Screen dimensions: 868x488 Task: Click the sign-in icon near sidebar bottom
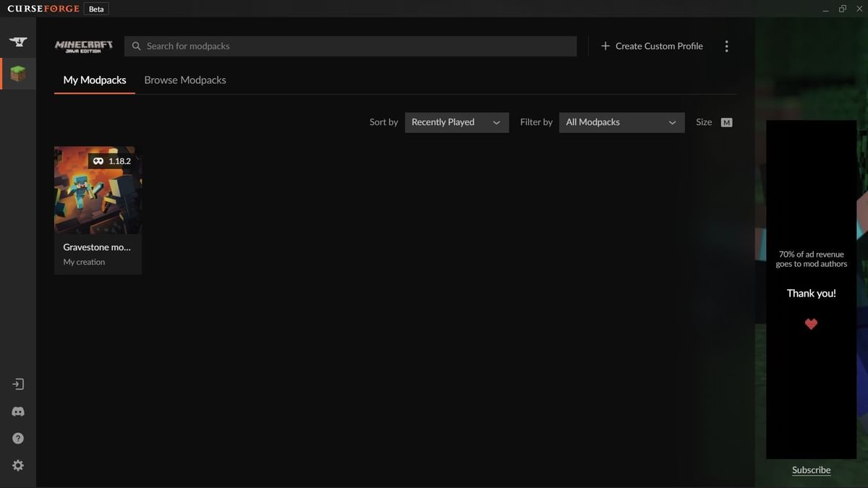tap(17, 383)
